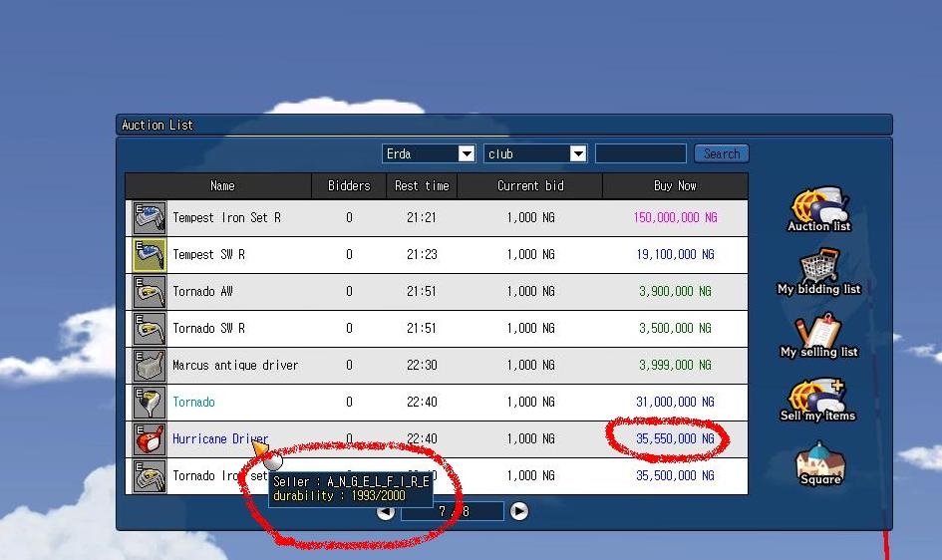Click the Tornado club listing name

(193, 403)
